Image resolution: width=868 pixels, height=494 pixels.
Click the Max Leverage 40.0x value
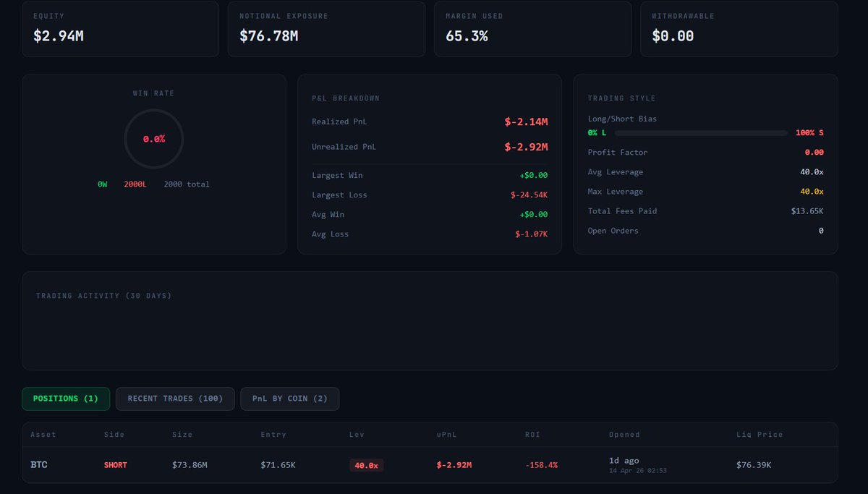tap(812, 192)
